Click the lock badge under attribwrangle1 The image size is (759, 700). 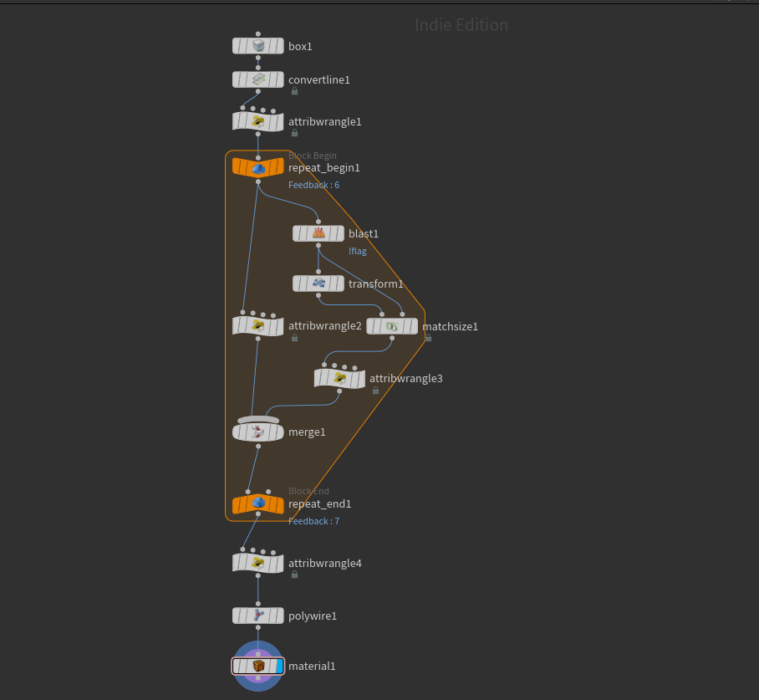[x=294, y=133]
